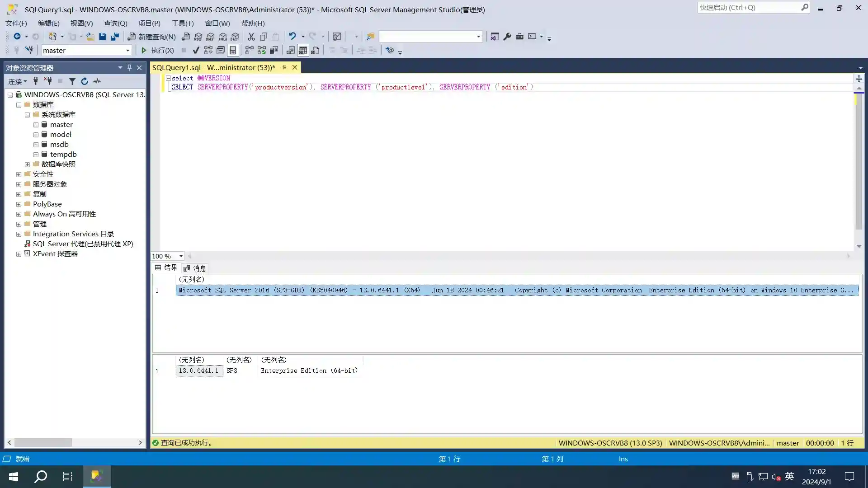Toggle Include Live Query Statistics
This screenshot has height=488, width=868.
(261, 51)
